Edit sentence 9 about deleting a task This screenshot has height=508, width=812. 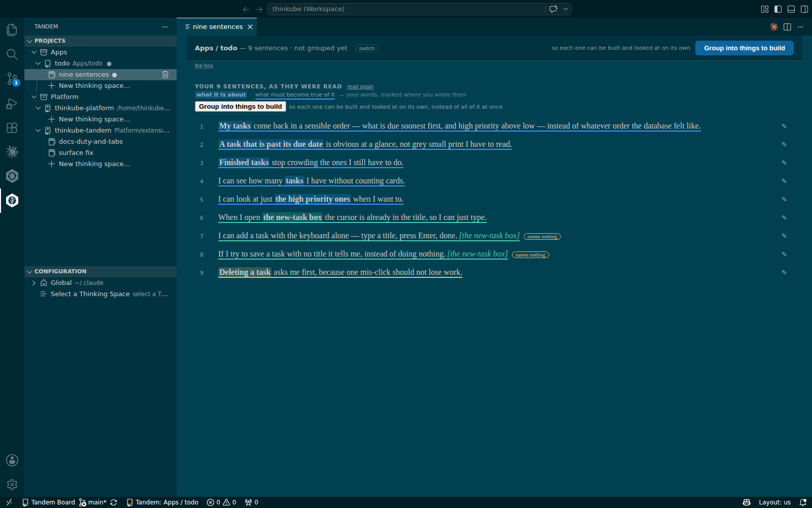(784, 272)
